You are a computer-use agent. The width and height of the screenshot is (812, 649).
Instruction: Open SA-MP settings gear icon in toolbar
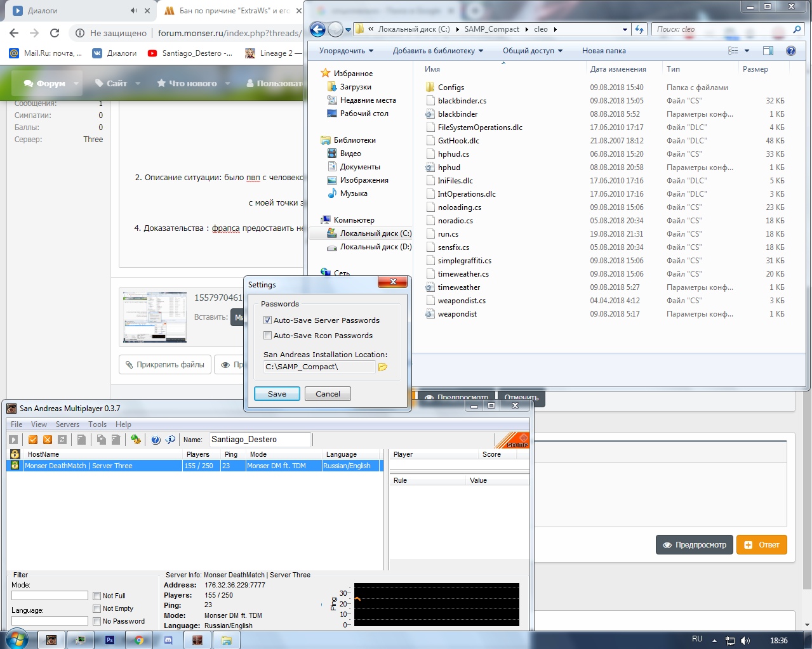click(x=135, y=440)
